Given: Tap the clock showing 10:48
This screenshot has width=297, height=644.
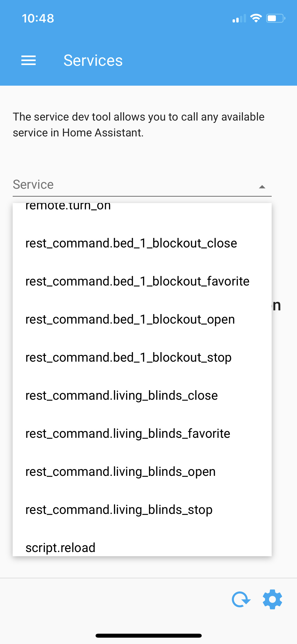Looking at the screenshot, I should [38, 19].
